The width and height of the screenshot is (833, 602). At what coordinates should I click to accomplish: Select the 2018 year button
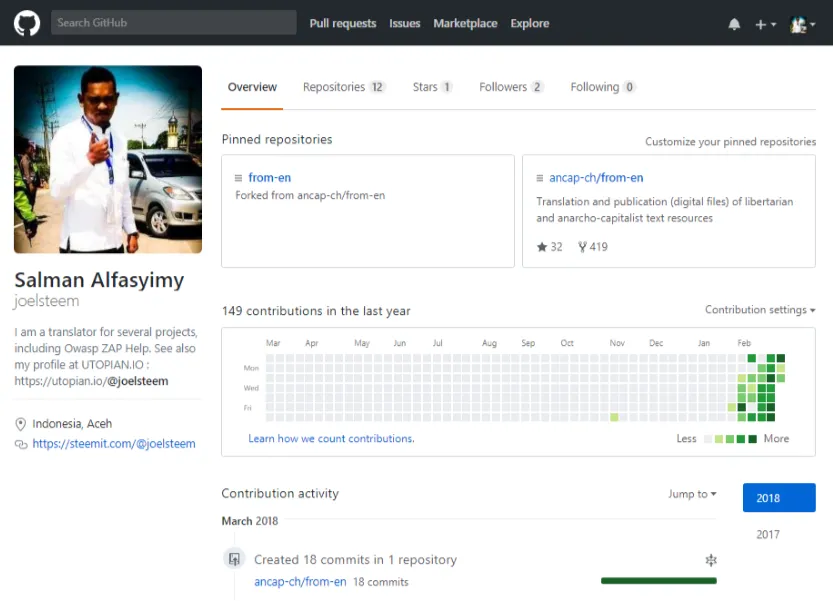[x=779, y=498]
